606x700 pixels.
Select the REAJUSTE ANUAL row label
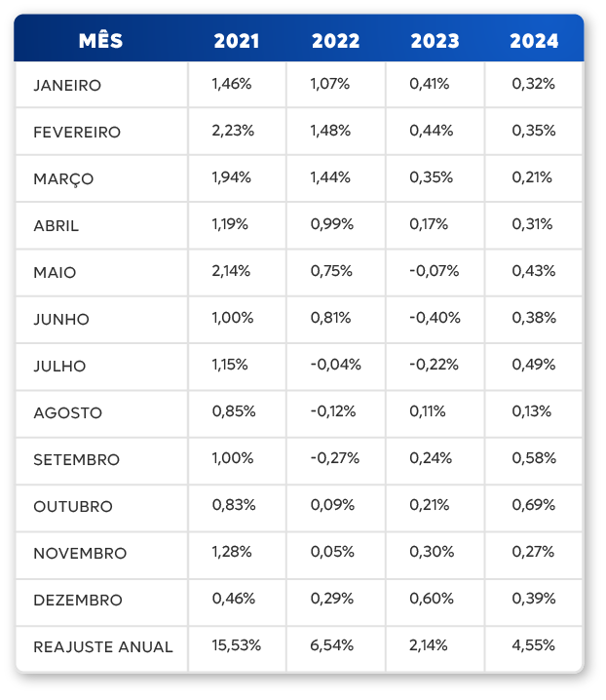[x=103, y=646]
